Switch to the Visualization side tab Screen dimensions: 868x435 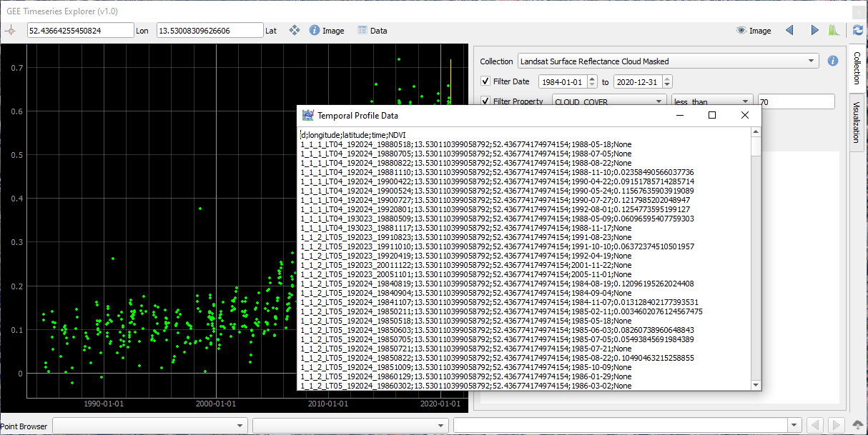(x=857, y=121)
